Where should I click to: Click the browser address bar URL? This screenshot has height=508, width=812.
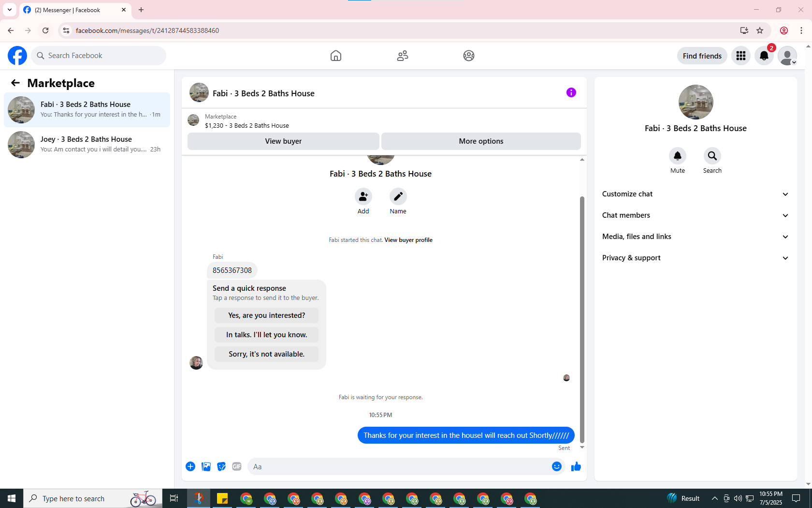(147, 30)
